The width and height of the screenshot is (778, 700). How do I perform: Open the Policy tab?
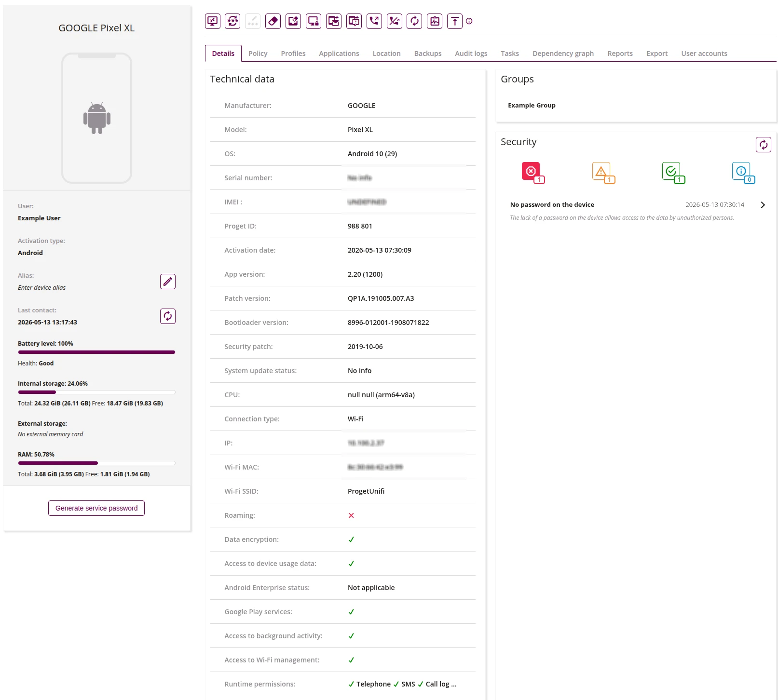(258, 54)
